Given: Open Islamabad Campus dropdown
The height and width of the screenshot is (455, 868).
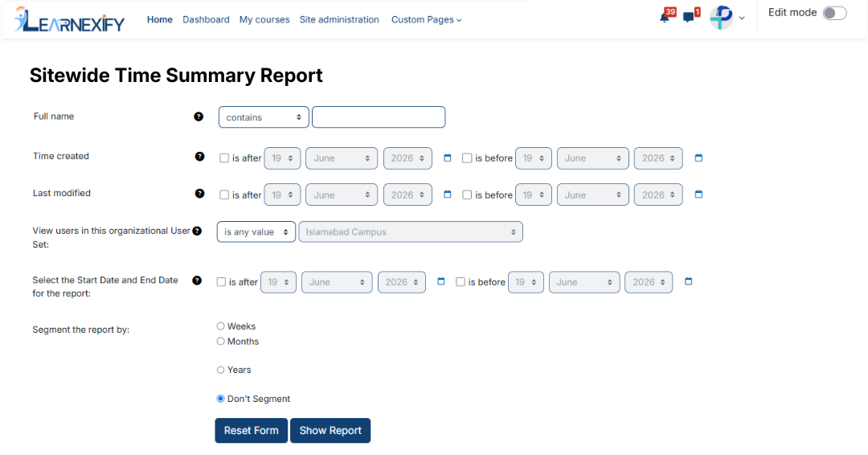Looking at the screenshot, I should pos(411,232).
